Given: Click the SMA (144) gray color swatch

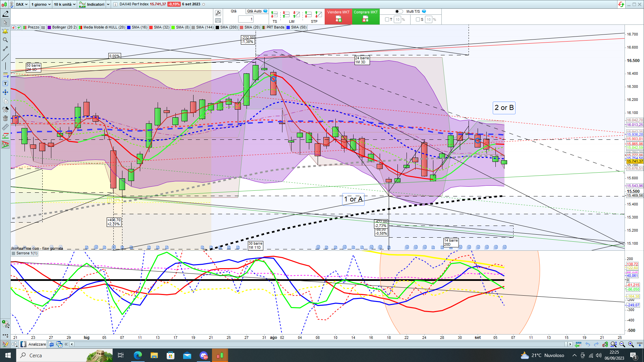Looking at the screenshot, I should (x=193, y=27).
